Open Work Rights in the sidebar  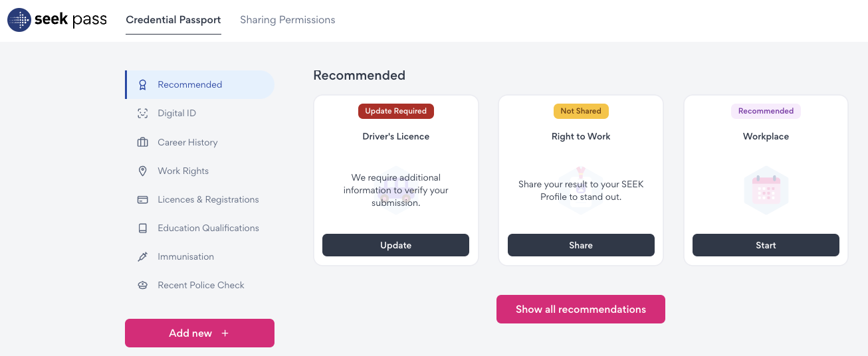point(183,171)
